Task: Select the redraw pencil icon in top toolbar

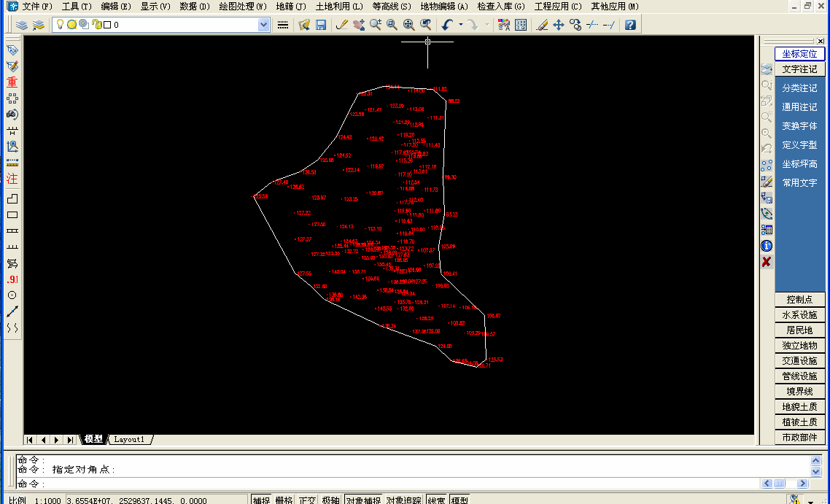Action: click(x=342, y=25)
